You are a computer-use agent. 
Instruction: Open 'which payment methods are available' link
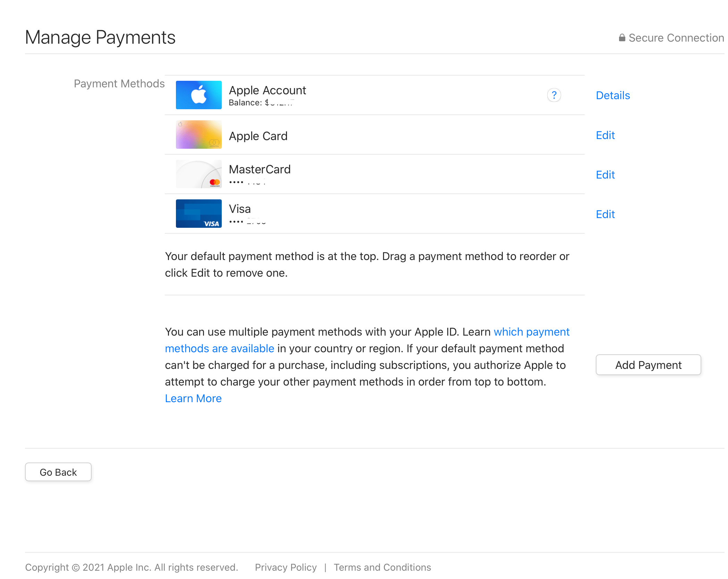pyautogui.click(x=531, y=332)
